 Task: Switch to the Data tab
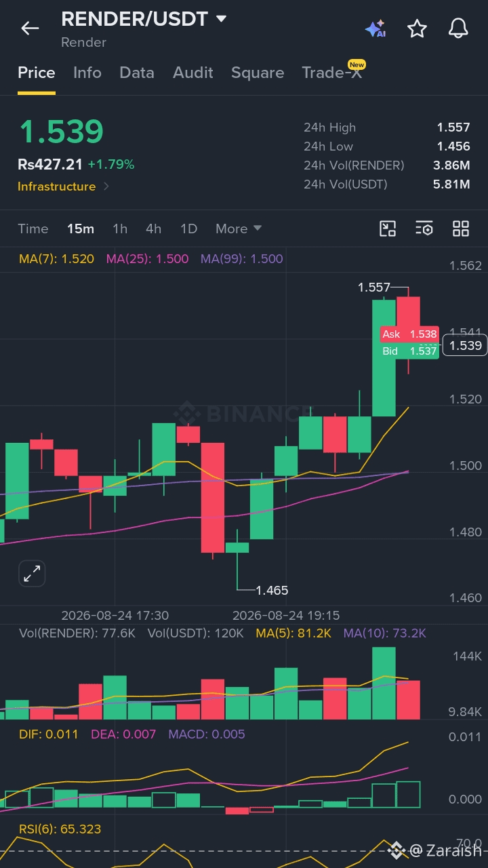click(x=137, y=73)
